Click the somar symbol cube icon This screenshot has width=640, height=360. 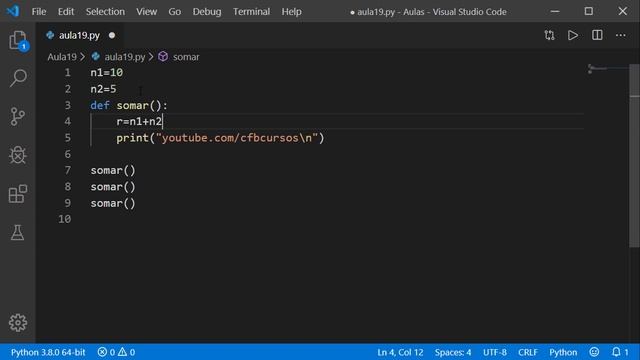pos(163,56)
